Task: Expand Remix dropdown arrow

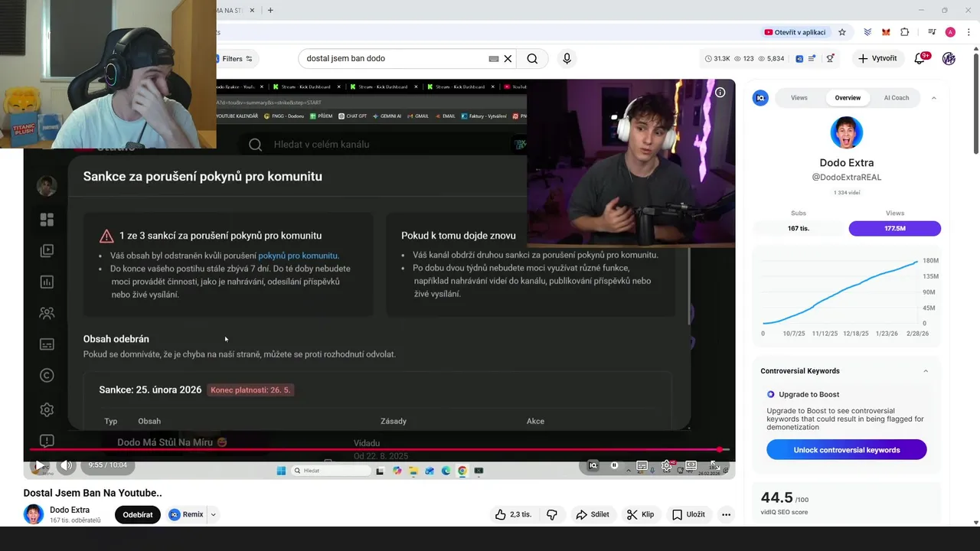Action: (x=213, y=514)
